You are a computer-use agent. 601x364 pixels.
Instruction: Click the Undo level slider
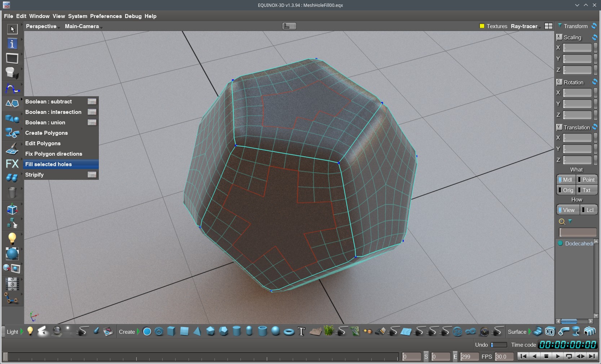pos(499,345)
